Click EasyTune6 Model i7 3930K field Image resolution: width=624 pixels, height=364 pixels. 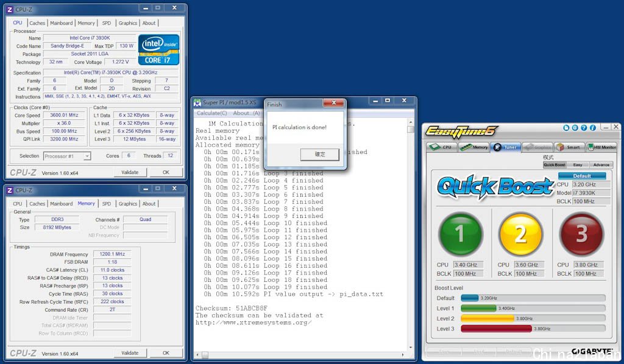(591, 193)
